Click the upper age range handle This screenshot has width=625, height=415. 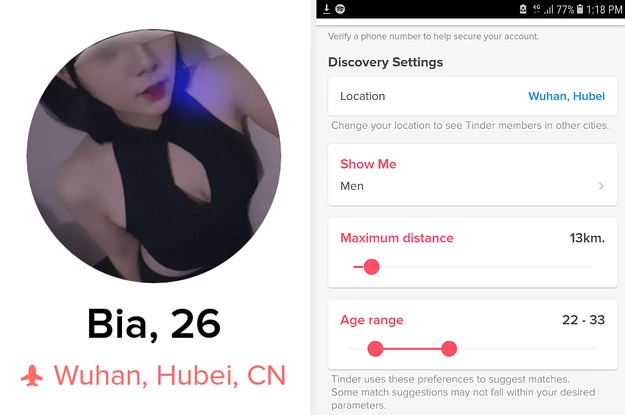point(449,349)
